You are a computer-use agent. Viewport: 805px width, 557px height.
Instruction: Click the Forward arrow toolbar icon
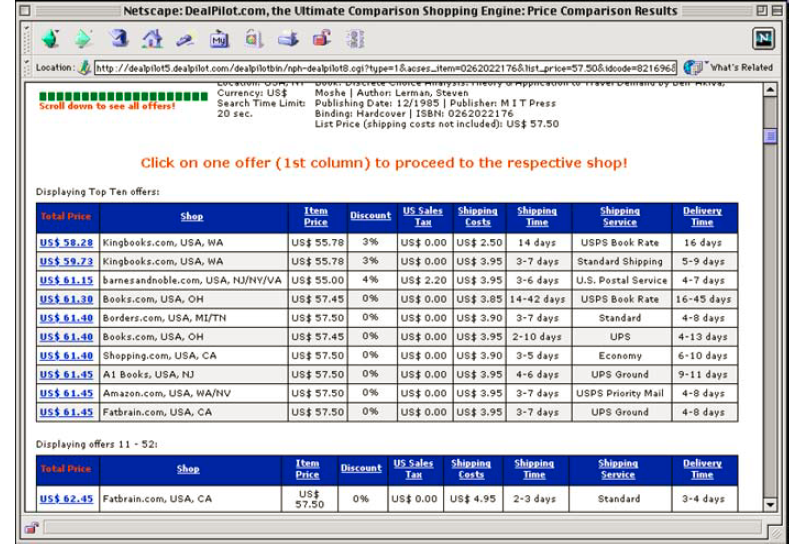pos(83,39)
